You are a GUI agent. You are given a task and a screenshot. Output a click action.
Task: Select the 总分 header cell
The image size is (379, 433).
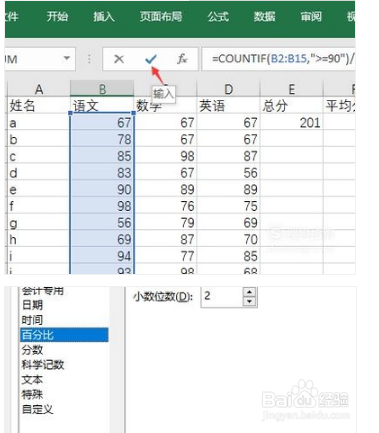(291, 106)
